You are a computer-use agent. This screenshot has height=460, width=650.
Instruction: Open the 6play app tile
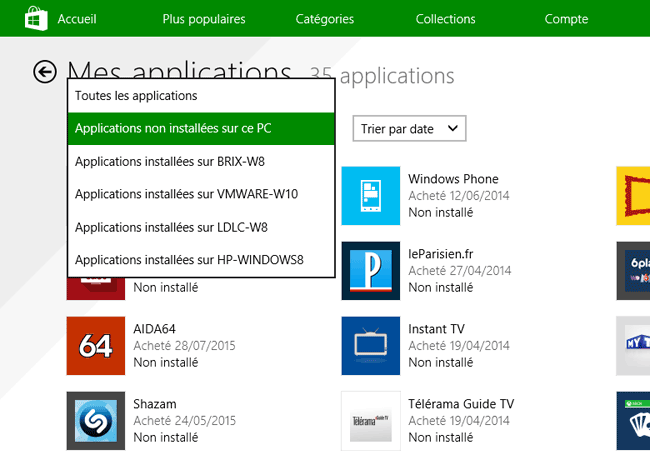tap(633, 271)
